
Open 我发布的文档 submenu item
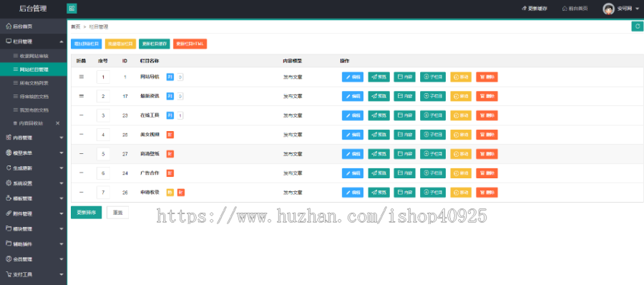tap(33, 110)
